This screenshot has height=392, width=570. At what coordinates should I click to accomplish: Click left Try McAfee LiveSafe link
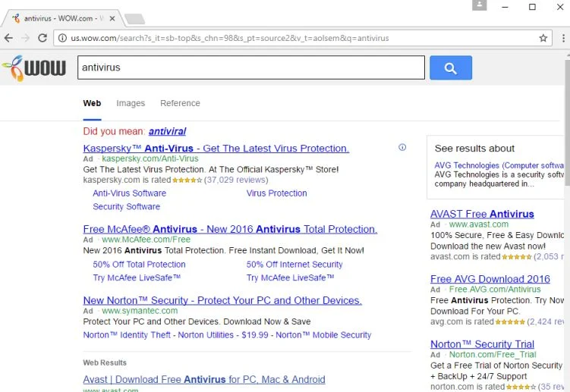click(x=137, y=278)
